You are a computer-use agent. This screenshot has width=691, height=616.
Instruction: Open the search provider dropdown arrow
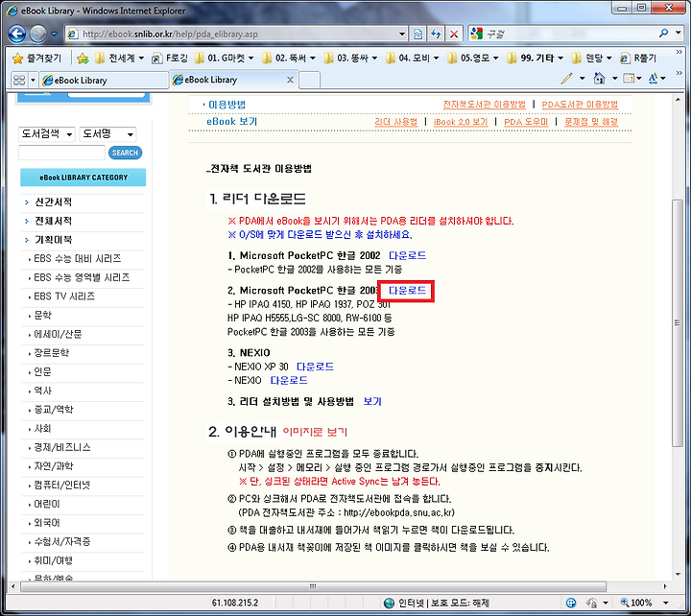678,34
